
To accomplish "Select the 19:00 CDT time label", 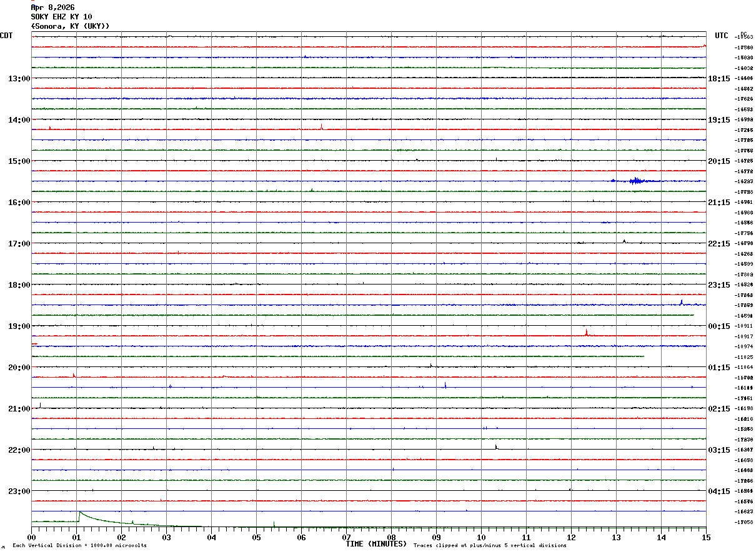I will point(19,326).
